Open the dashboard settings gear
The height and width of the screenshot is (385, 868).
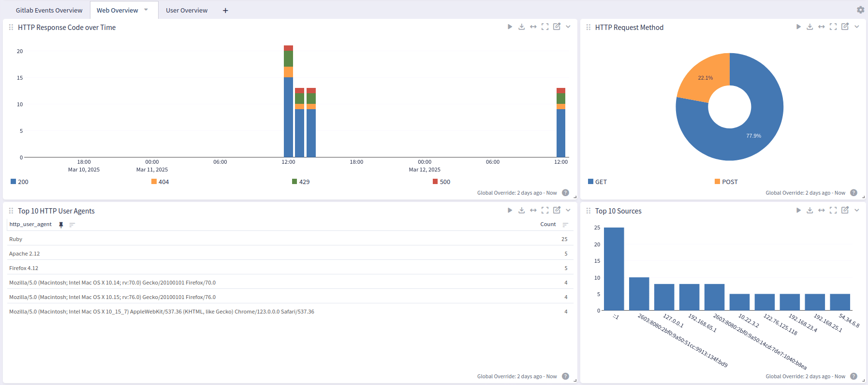point(860,10)
